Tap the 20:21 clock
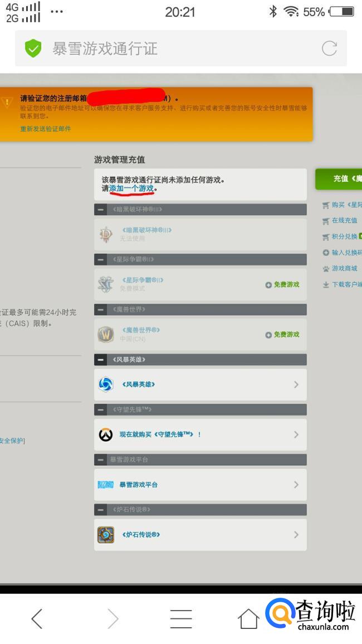362x644 pixels. (180, 12)
